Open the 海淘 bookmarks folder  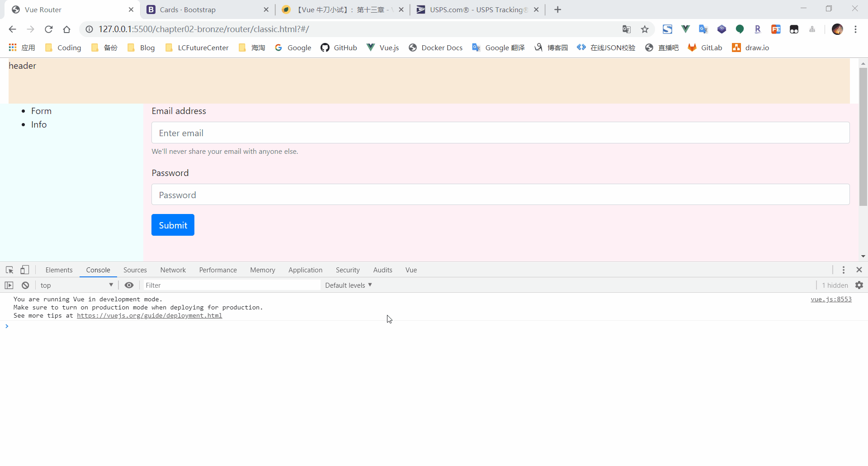[x=252, y=48]
